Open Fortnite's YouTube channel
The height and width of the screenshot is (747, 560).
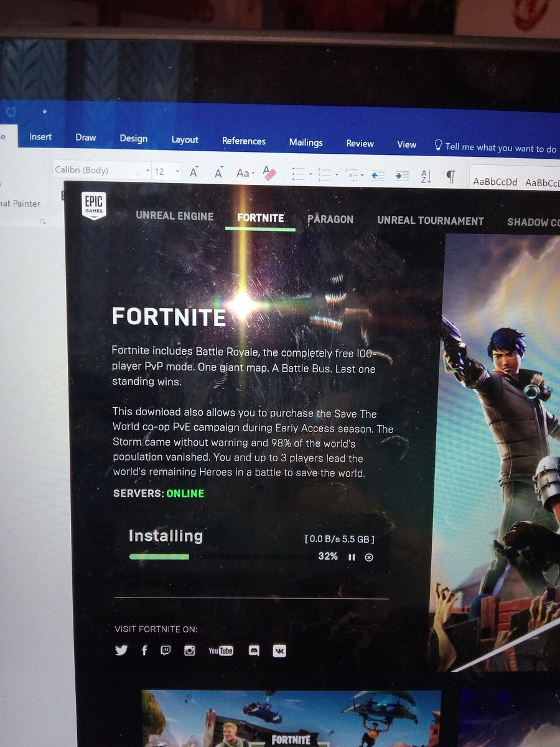[x=220, y=651]
